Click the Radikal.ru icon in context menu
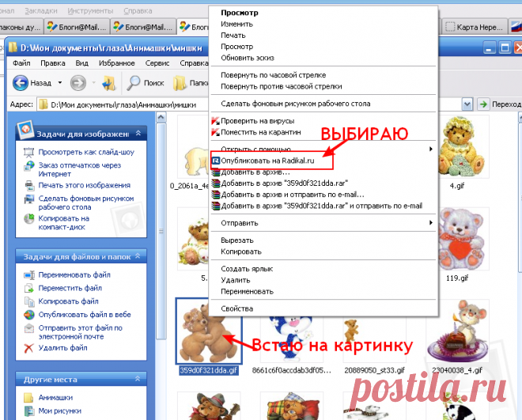The width and height of the screenshot is (522, 420). pos(216,161)
